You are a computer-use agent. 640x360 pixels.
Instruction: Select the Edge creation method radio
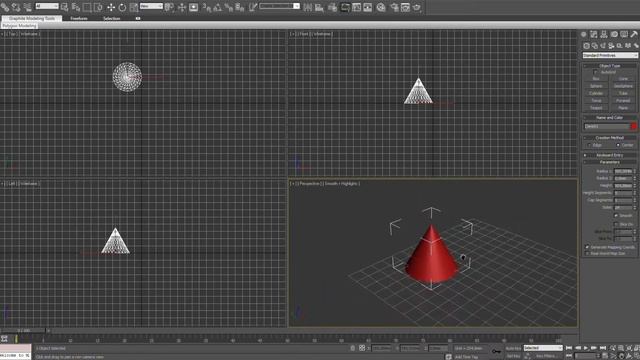click(x=589, y=145)
